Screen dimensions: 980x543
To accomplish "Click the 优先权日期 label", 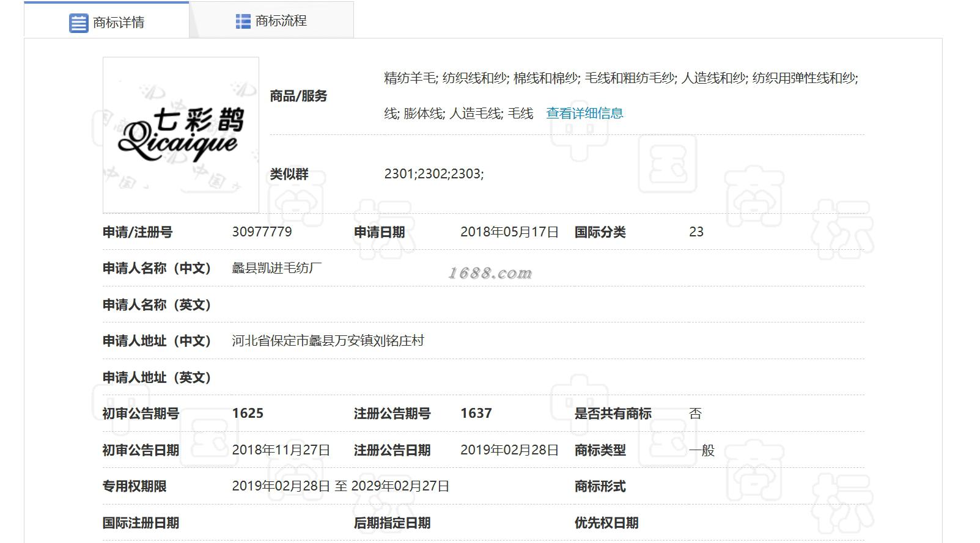I will (x=606, y=523).
